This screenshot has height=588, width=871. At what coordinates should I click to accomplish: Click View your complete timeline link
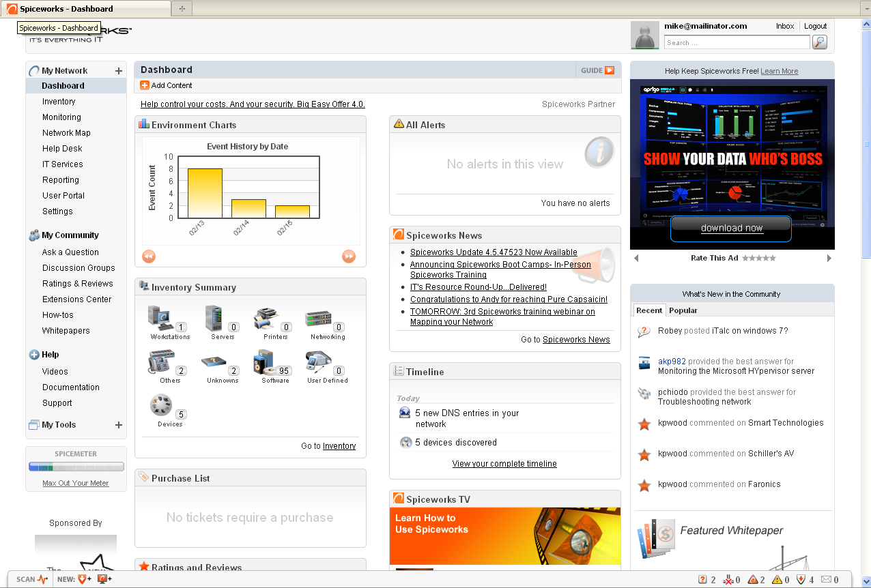coord(504,464)
